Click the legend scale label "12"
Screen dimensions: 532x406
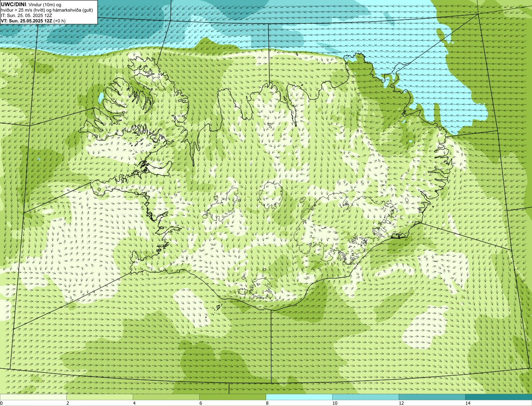[401, 403]
